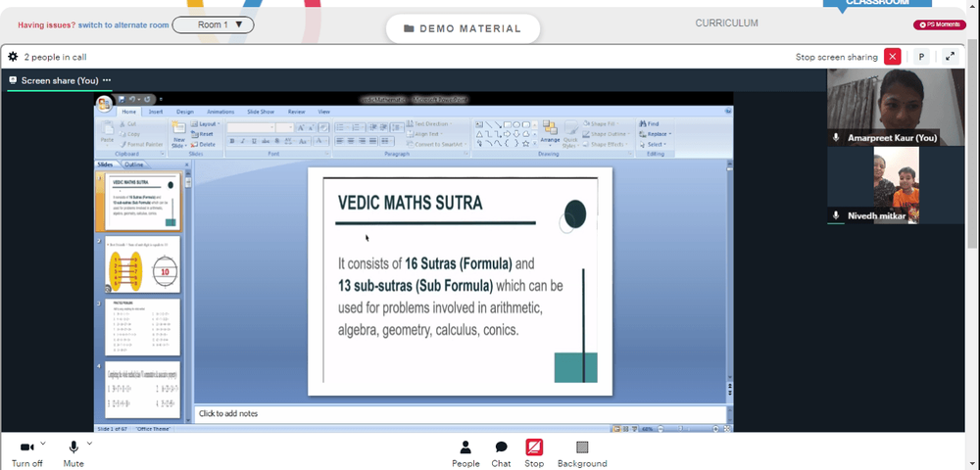Expand microphone options chevron
The width and height of the screenshot is (980, 470).
[x=89, y=444]
